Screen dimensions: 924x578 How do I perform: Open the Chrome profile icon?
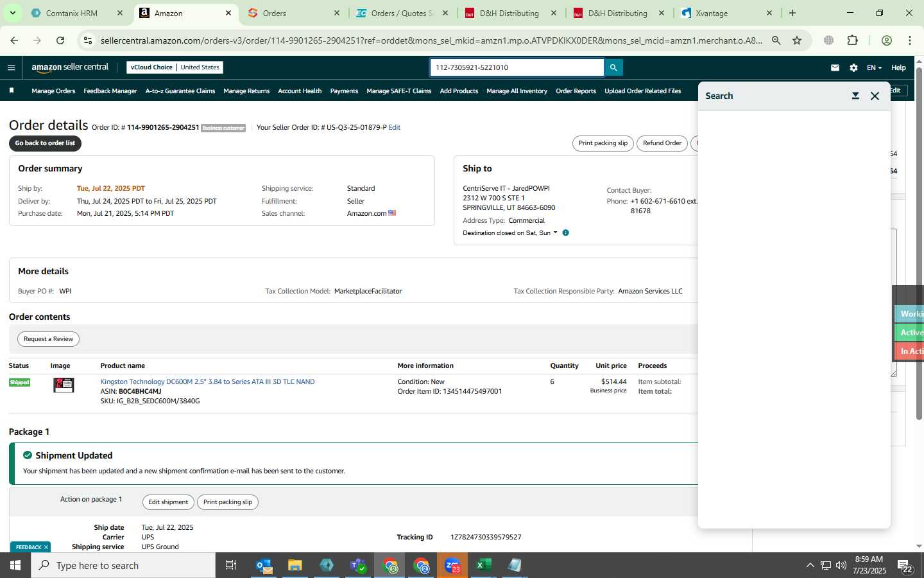(887, 40)
